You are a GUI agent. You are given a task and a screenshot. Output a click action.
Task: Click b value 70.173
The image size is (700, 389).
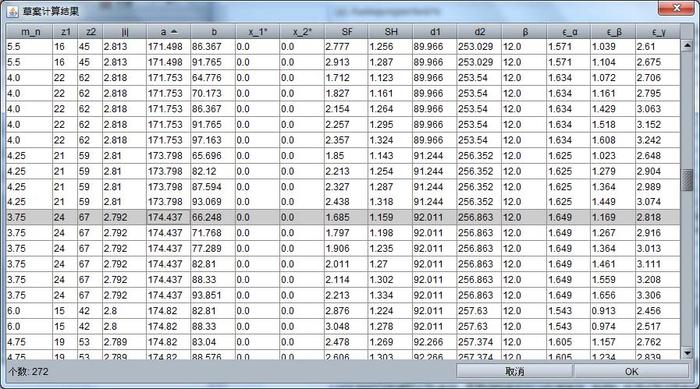(213, 93)
